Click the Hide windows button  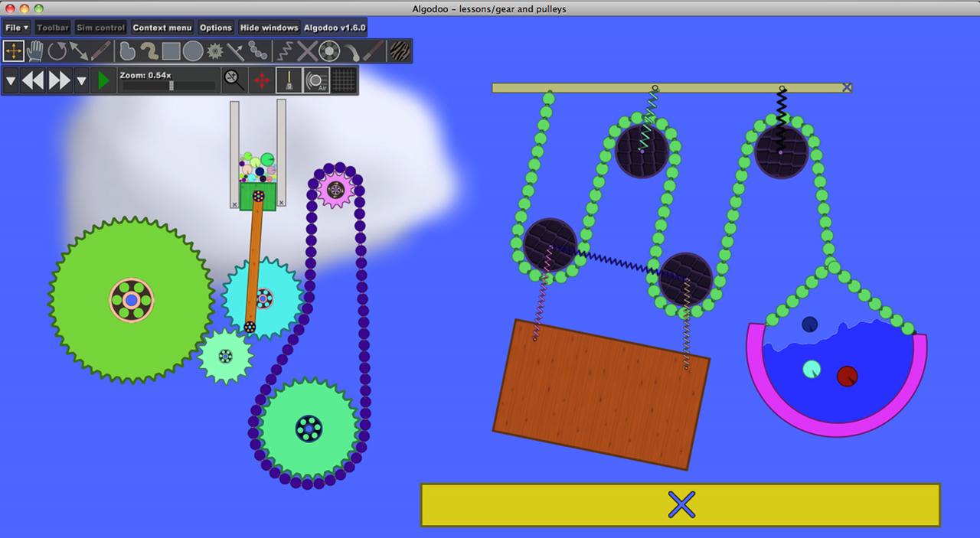(269, 28)
